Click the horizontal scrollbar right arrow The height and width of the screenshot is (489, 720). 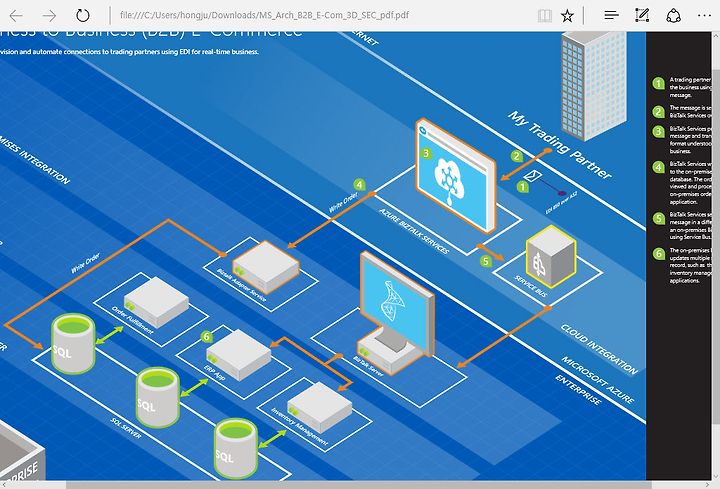pos(708,485)
